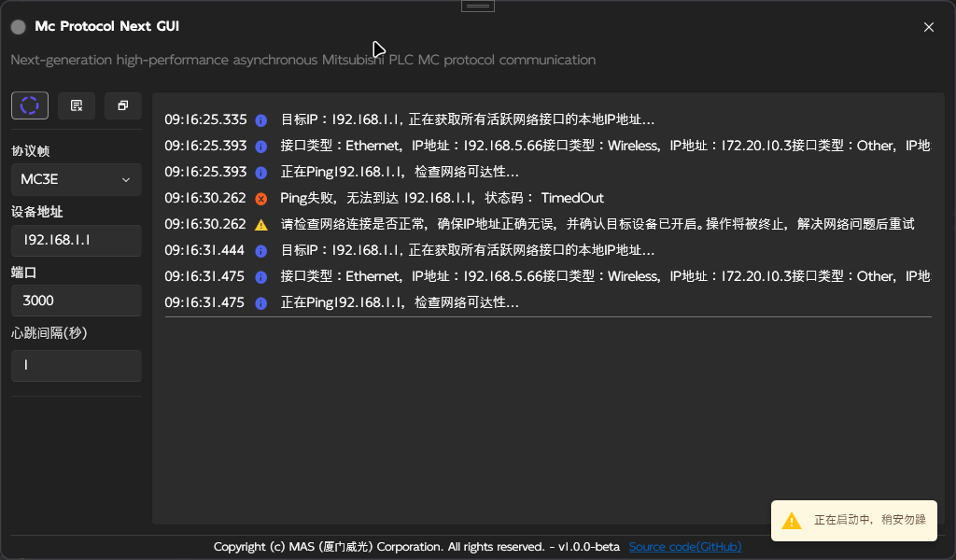The image size is (956, 560).
Task: Click the window stack icon button
Action: (x=122, y=105)
